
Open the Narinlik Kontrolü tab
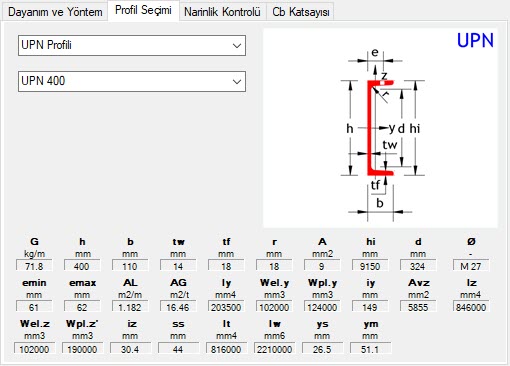[222, 12]
